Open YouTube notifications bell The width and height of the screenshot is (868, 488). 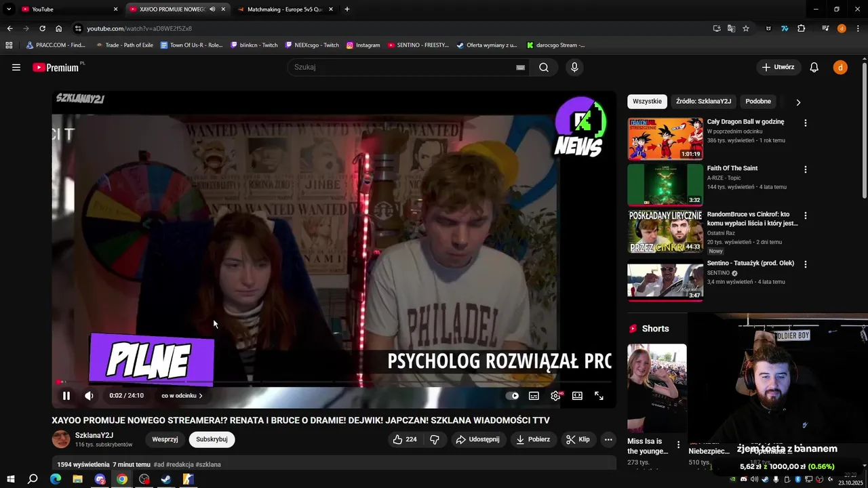coord(814,67)
